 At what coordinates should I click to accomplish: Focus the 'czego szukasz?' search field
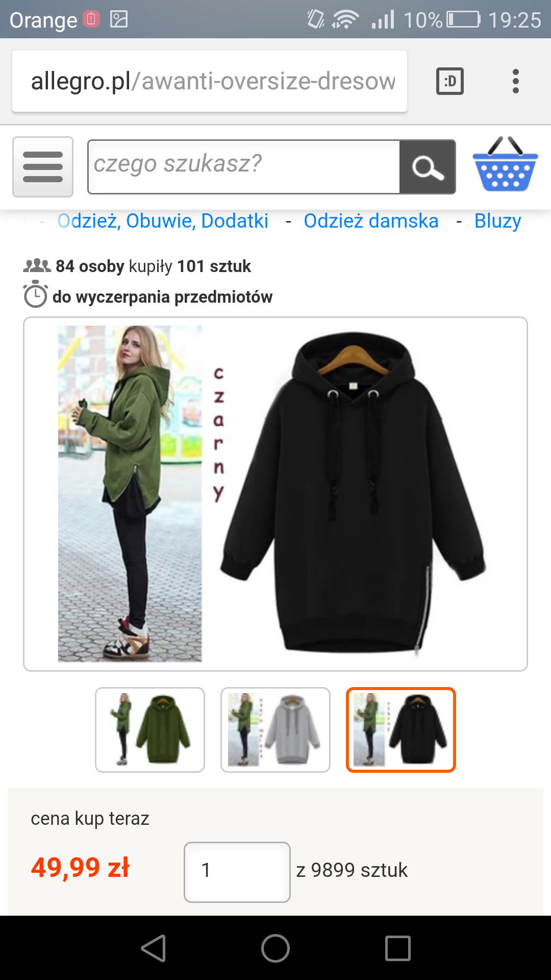point(244,167)
